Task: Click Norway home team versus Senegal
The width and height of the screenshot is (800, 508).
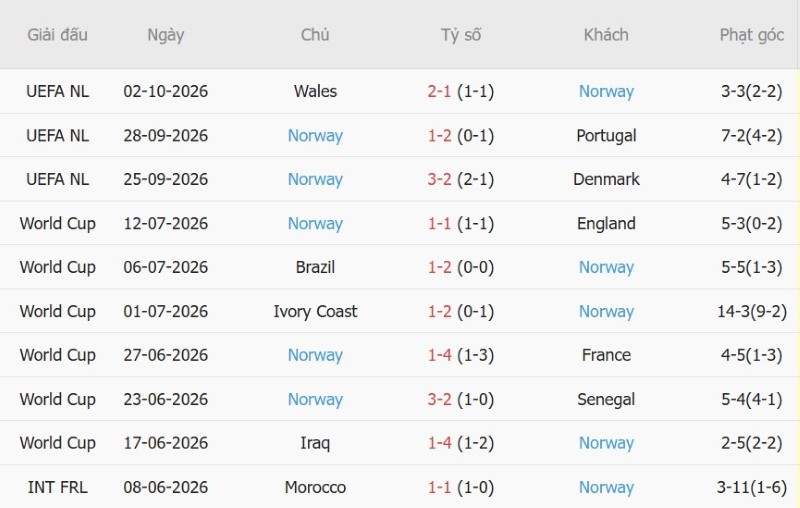Action: [x=315, y=399]
